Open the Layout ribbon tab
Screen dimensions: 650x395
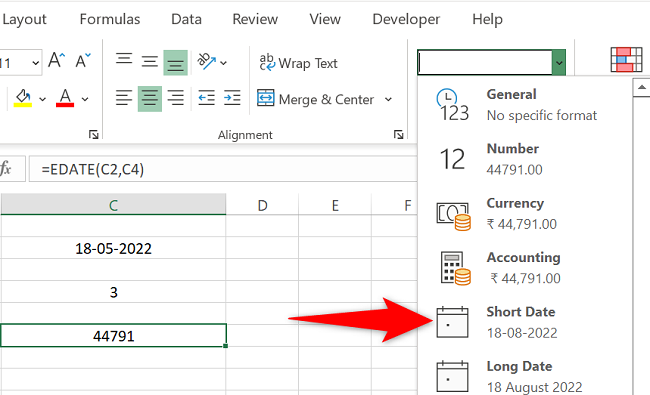click(24, 19)
